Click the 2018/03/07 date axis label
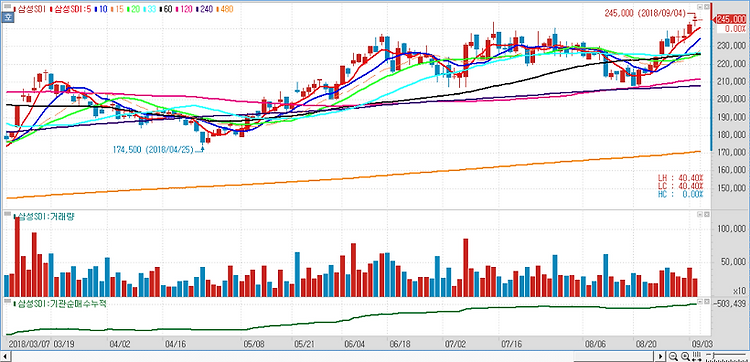Viewport: 750px width, 362px height. click(x=30, y=344)
